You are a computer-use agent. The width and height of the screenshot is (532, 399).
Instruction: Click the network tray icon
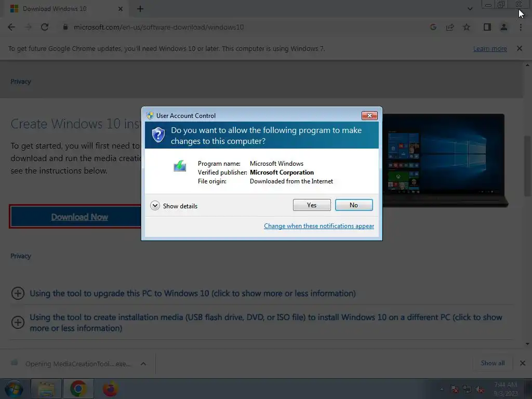[x=467, y=390]
